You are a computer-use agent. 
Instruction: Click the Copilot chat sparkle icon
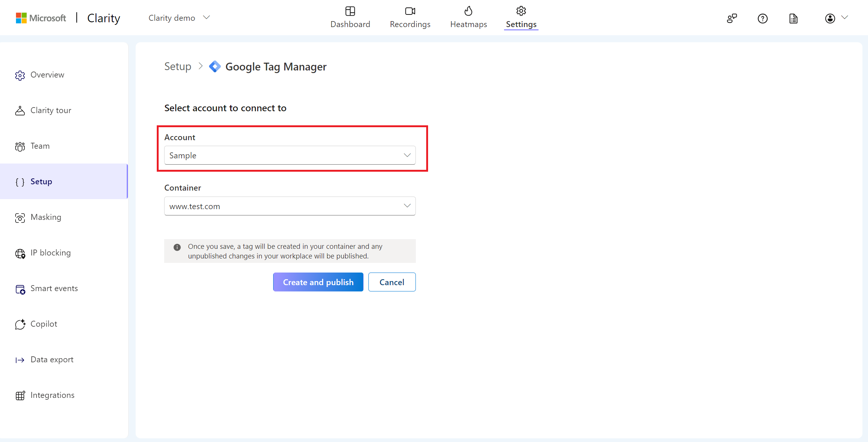tap(20, 324)
